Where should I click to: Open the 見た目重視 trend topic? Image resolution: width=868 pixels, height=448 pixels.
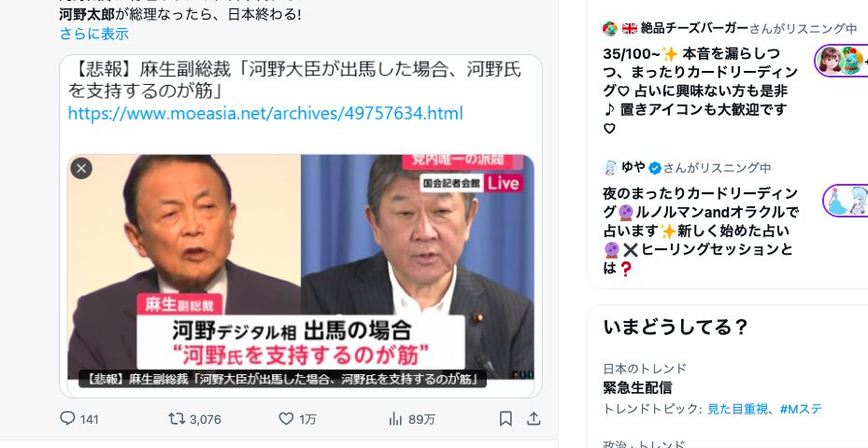point(737,410)
